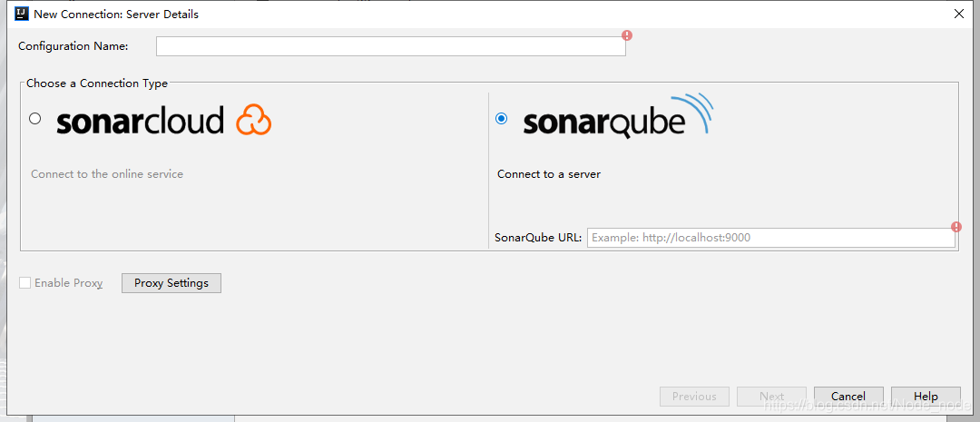Click the sonarqube logo
The width and height of the screenshot is (980, 422).
click(618, 116)
